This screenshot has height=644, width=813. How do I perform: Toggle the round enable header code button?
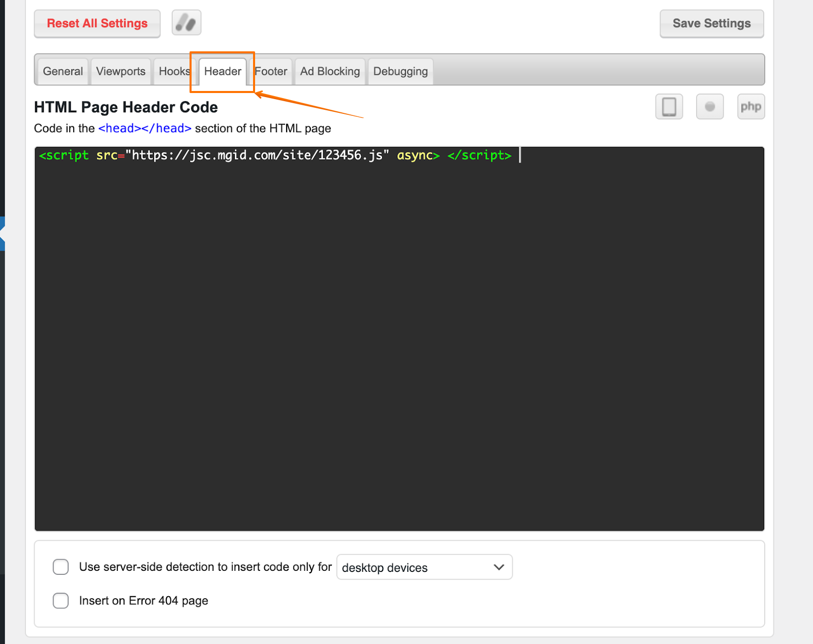point(709,107)
